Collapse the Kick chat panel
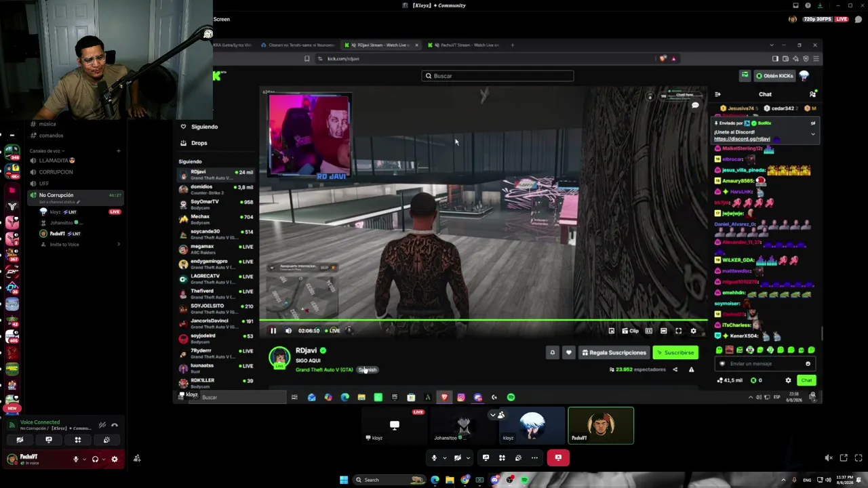The width and height of the screenshot is (868, 488). pyautogui.click(x=717, y=94)
